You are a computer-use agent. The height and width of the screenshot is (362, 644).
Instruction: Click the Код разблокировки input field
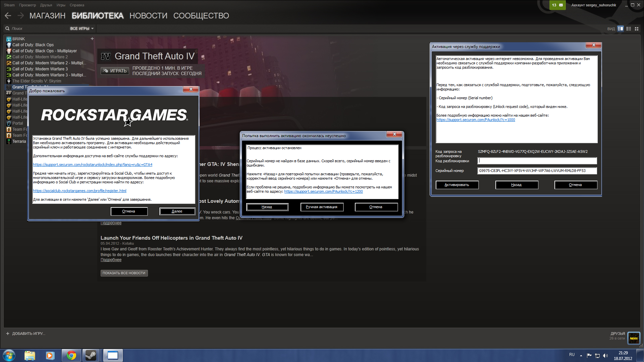point(537,161)
